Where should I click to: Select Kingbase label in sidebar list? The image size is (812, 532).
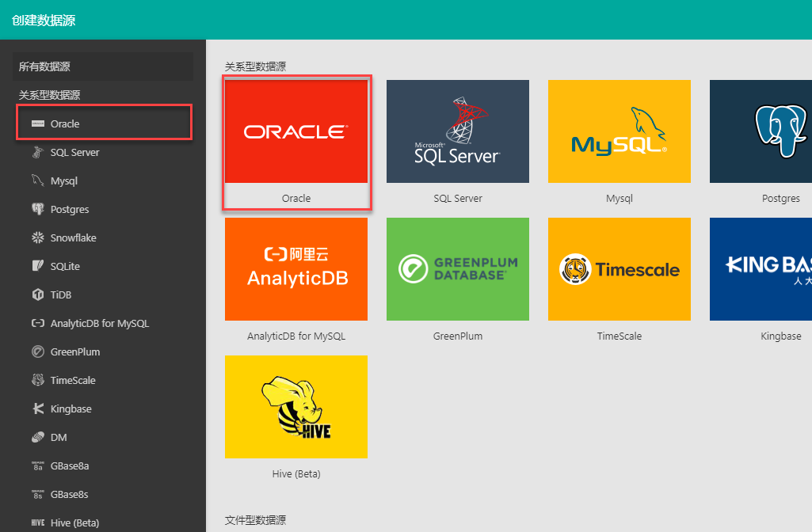coord(71,408)
